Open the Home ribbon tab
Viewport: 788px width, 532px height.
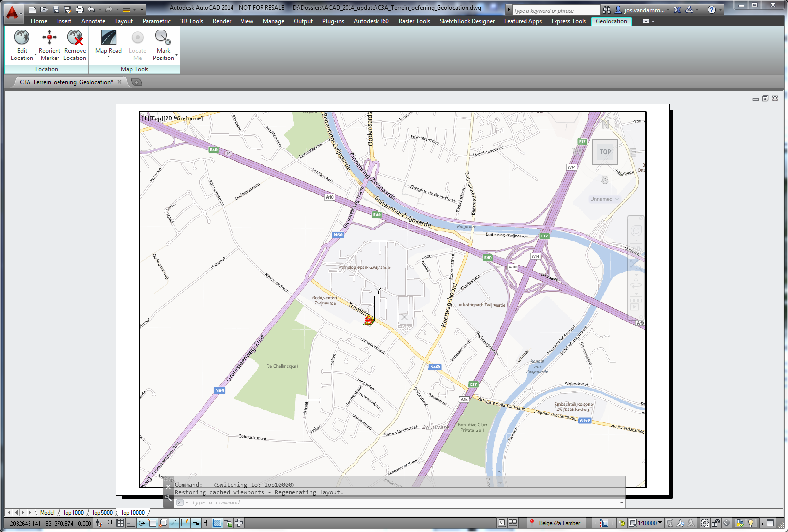(39, 21)
